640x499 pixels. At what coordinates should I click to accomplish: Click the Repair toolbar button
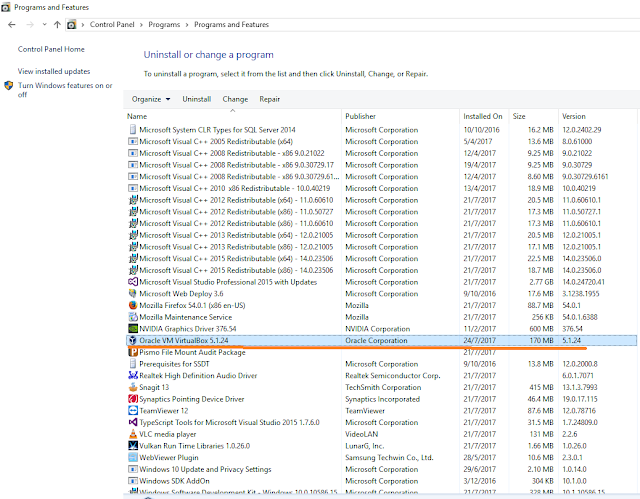pos(269,99)
